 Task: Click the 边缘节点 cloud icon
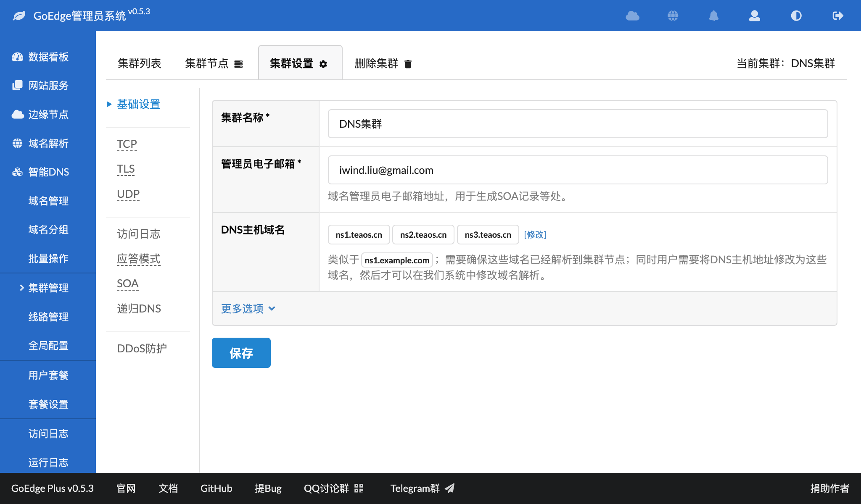point(18,115)
